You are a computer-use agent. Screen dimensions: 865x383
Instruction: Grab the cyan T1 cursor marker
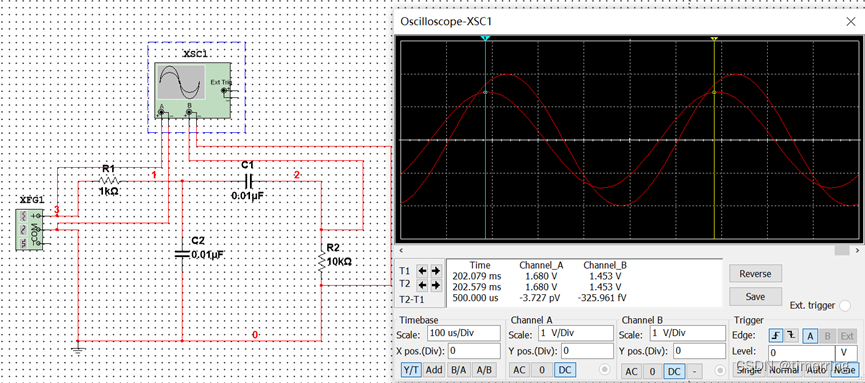click(485, 38)
